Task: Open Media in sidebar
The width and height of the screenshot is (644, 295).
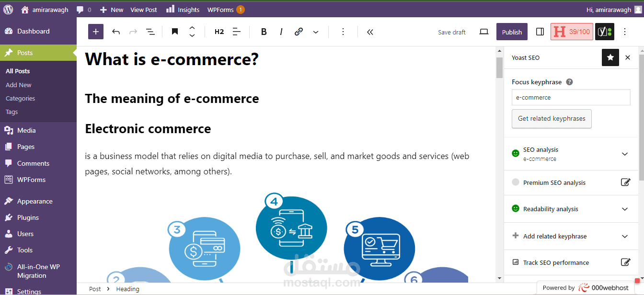Action: (x=38, y=130)
